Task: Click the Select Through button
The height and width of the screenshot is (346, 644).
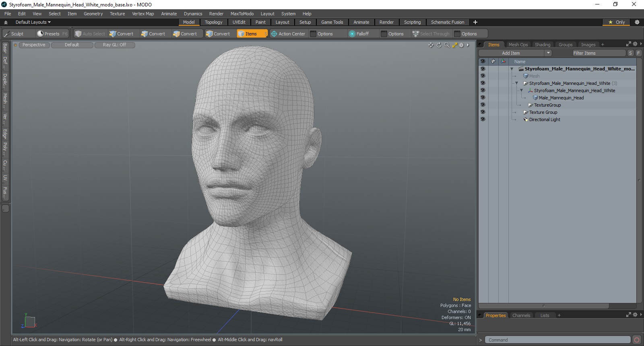Action: [x=431, y=34]
